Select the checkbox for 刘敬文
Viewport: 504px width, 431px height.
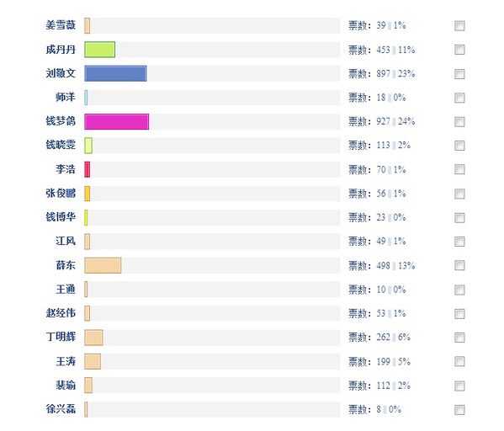(459, 74)
